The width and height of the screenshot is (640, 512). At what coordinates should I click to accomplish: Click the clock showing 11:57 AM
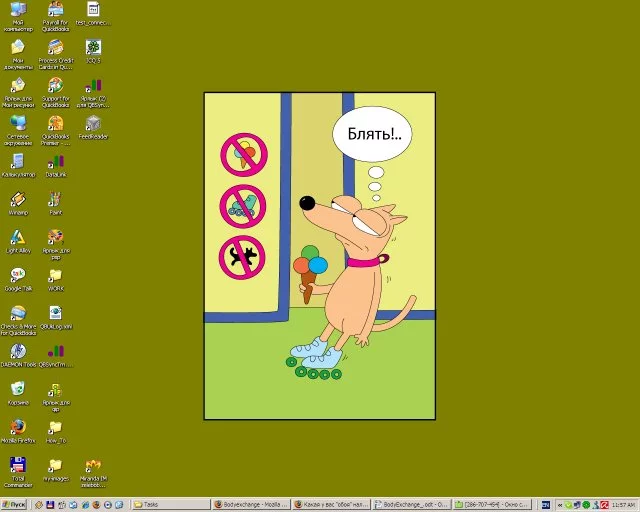(x=623, y=505)
